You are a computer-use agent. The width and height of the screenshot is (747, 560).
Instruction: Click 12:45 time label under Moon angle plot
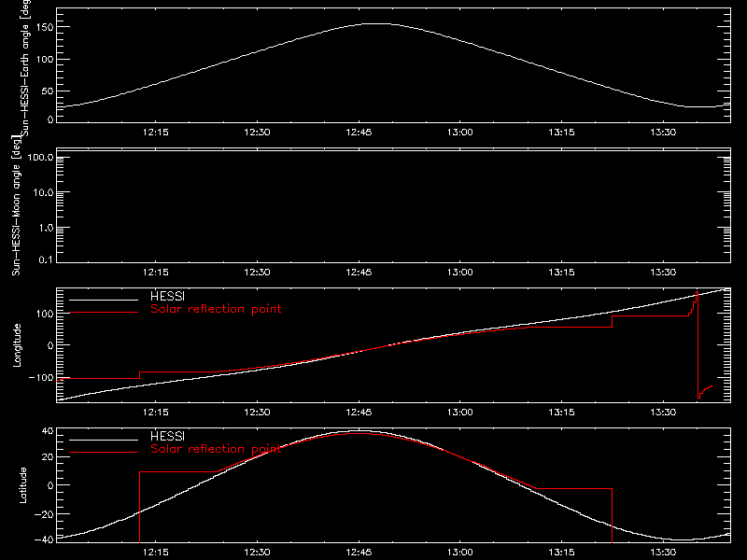click(359, 273)
